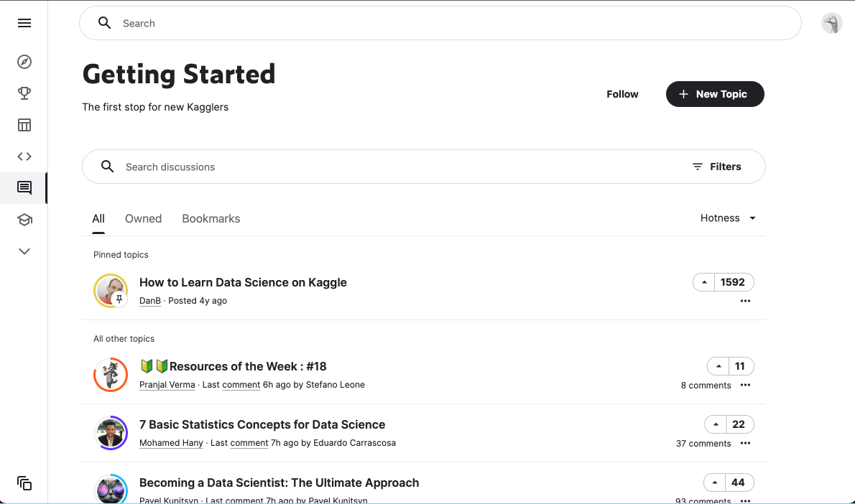Create a New Topic
This screenshot has width=855, height=504.
pos(715,94)
